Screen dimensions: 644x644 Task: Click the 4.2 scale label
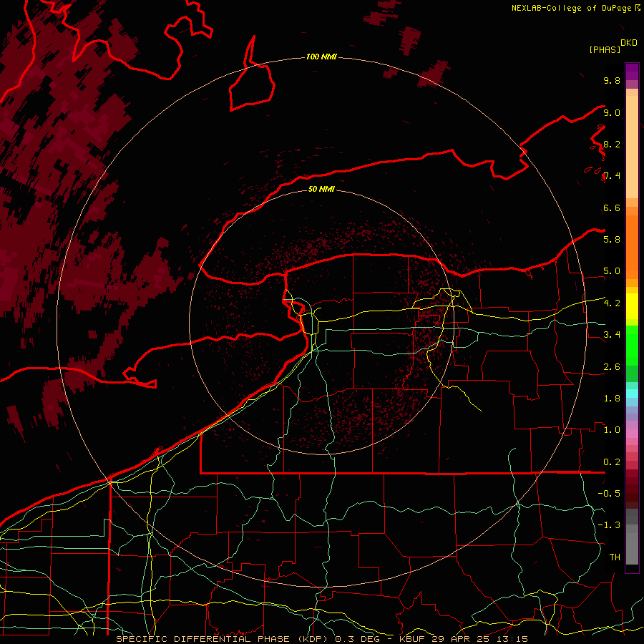click(612, 303)
